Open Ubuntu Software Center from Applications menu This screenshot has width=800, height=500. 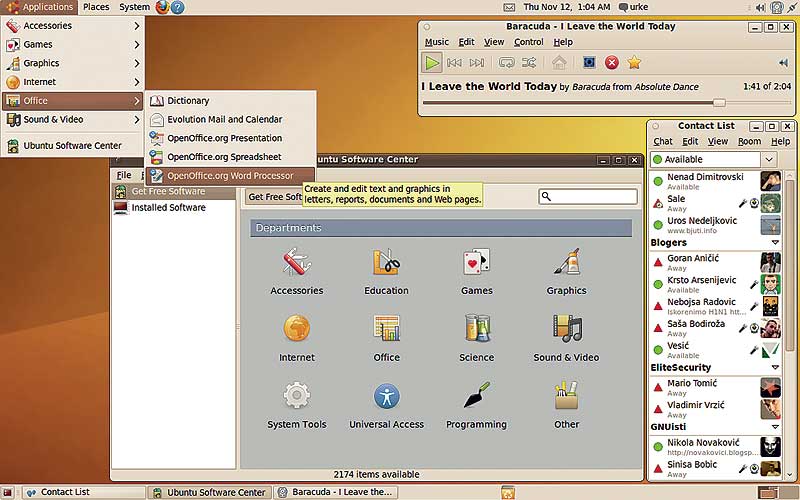tap(72, 146)
